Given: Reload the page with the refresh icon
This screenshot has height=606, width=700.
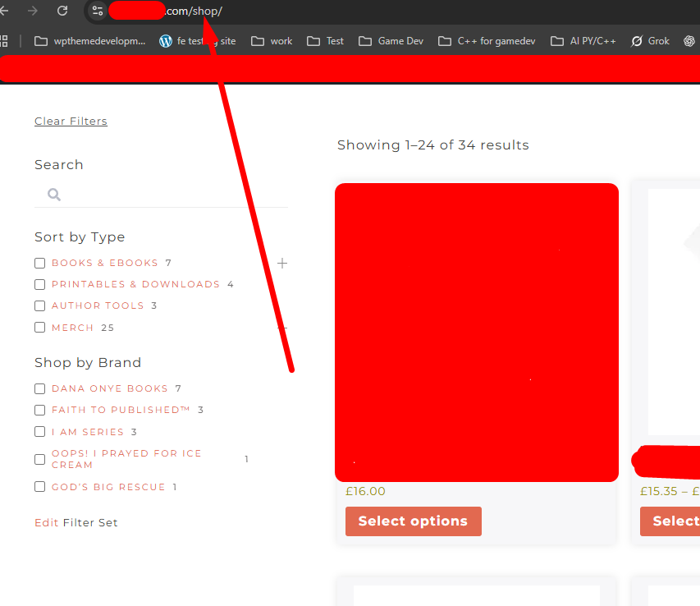Looking at the screenshot, I should (62, 11).
